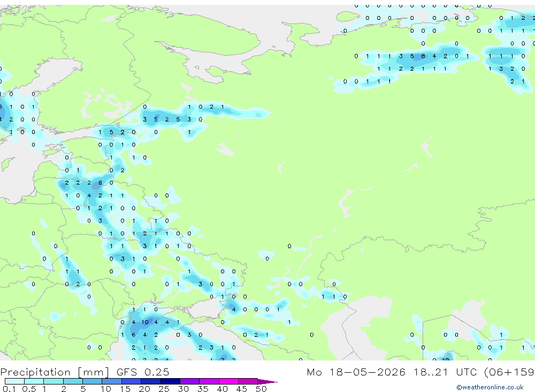Click the 25–30 mm navy legend box
535x392 pixels.
[170, 381]
